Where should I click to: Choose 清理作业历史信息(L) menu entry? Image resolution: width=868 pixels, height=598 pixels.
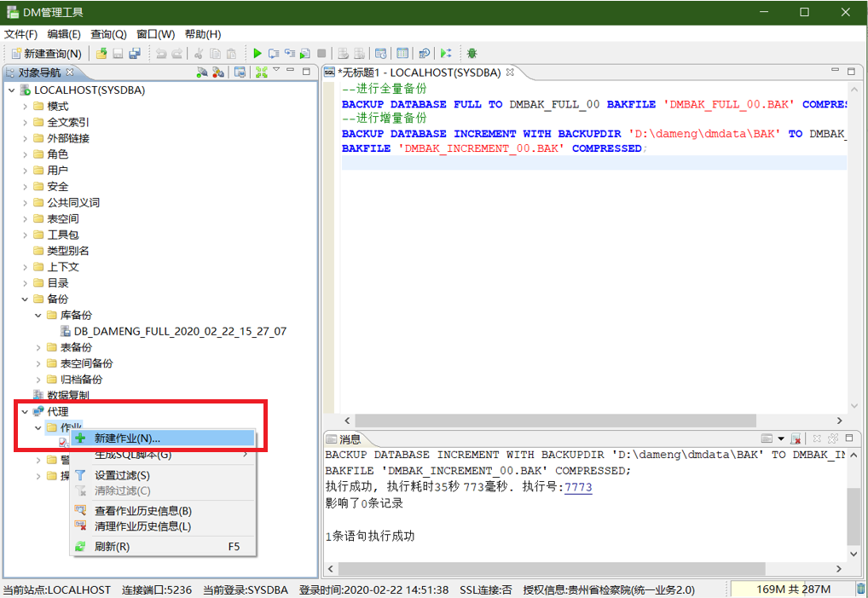[164, 526]
